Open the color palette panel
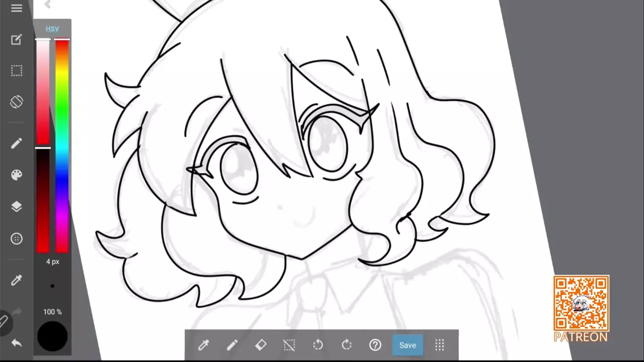 click(17, 175)
